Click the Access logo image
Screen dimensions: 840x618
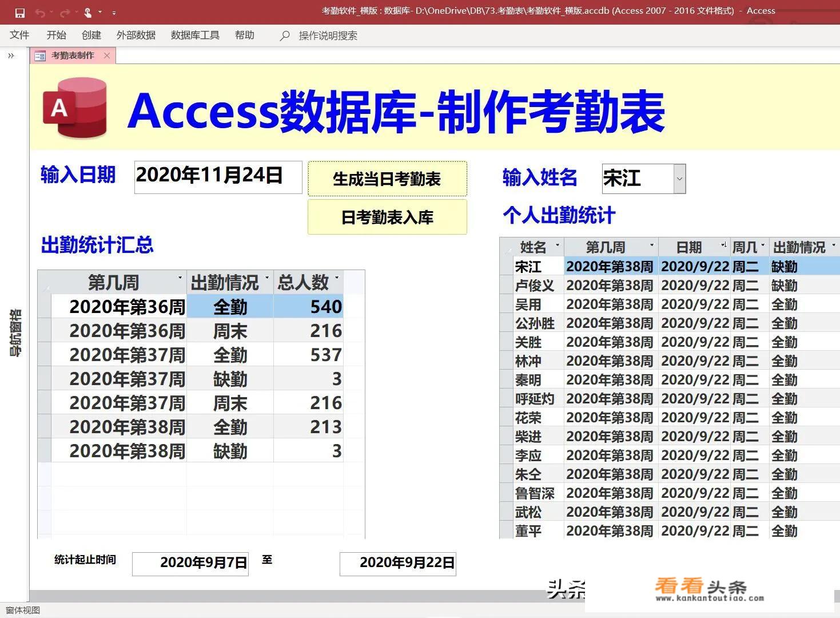pyautogui.click(x=75, y=108)
